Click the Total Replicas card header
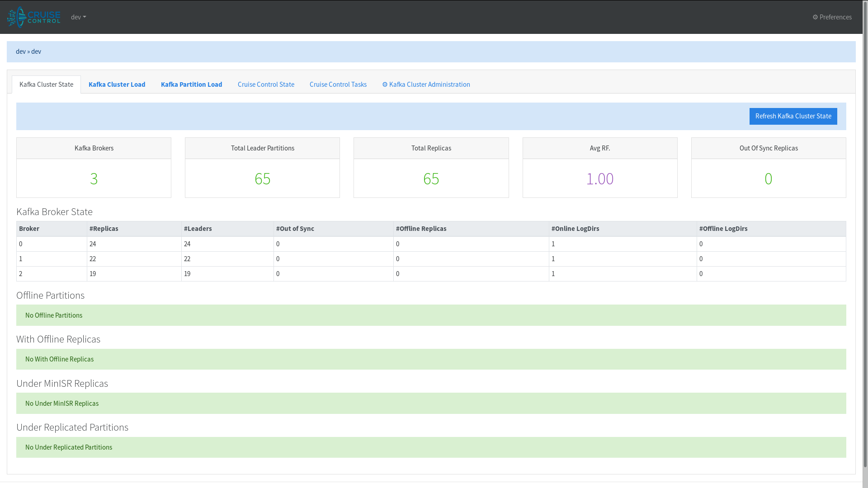This screenshot has width=868, height=488. (x=431, y=148)
